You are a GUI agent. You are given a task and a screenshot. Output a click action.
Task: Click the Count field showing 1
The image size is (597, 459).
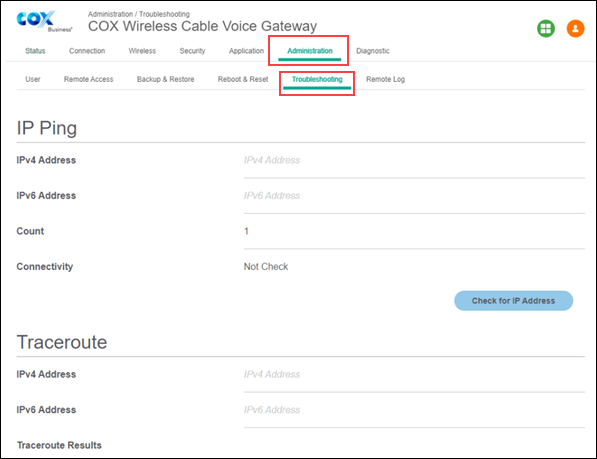414,231
